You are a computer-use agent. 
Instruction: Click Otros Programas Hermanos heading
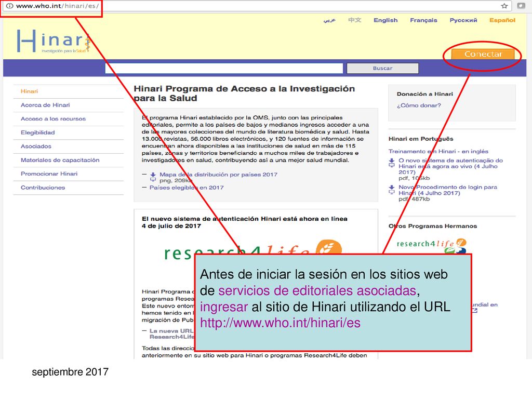click(433, 226)
